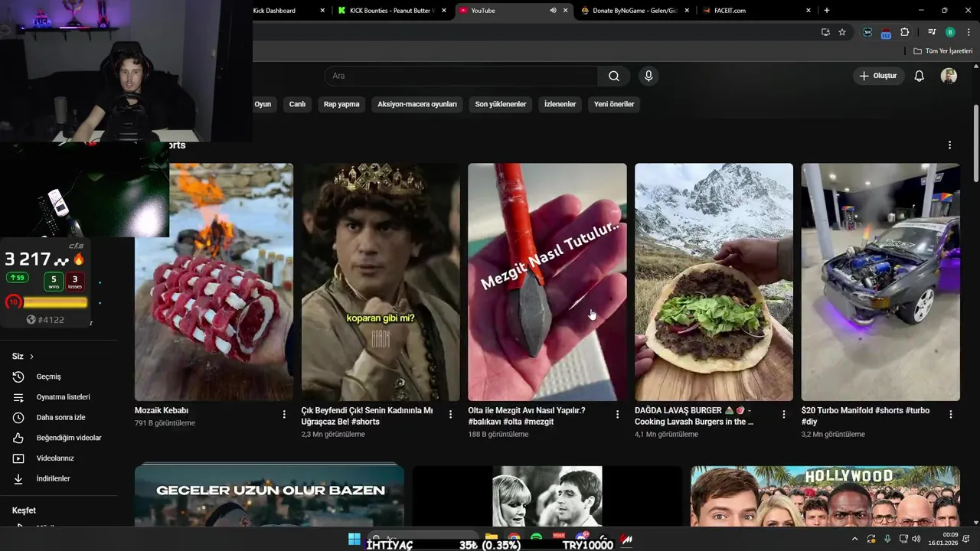Open a new browser tab with plus
The height and width of the screenshot is (551, 980).
[x=827, y=11]
